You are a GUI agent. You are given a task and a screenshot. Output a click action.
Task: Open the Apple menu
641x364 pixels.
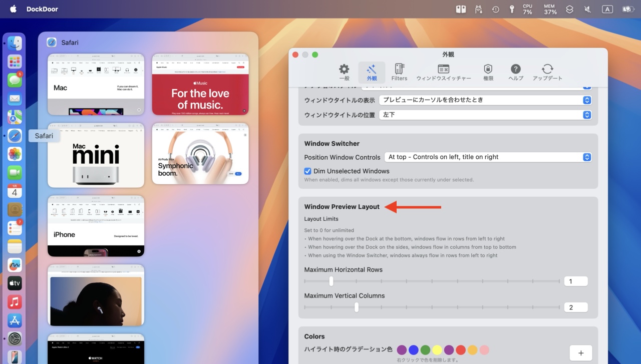pos(14,9)
